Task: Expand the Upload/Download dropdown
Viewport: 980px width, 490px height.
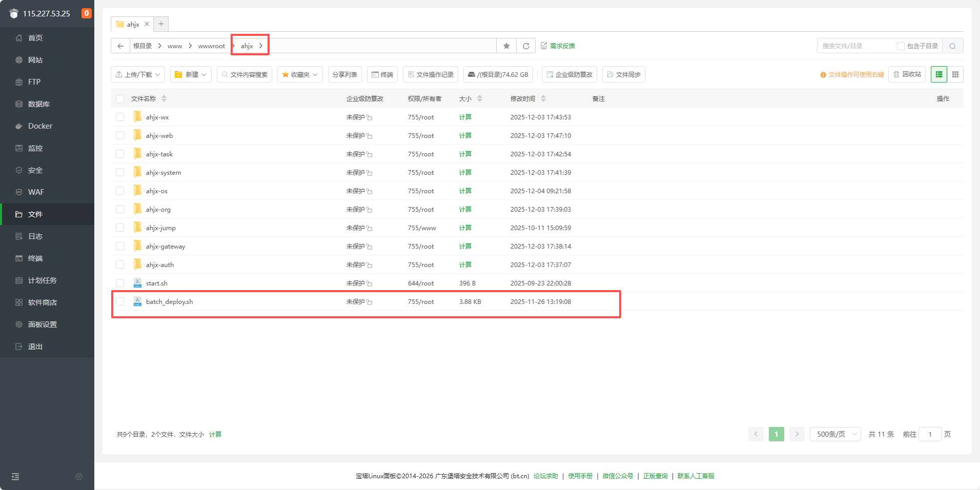Action: (x=138, y=75)
